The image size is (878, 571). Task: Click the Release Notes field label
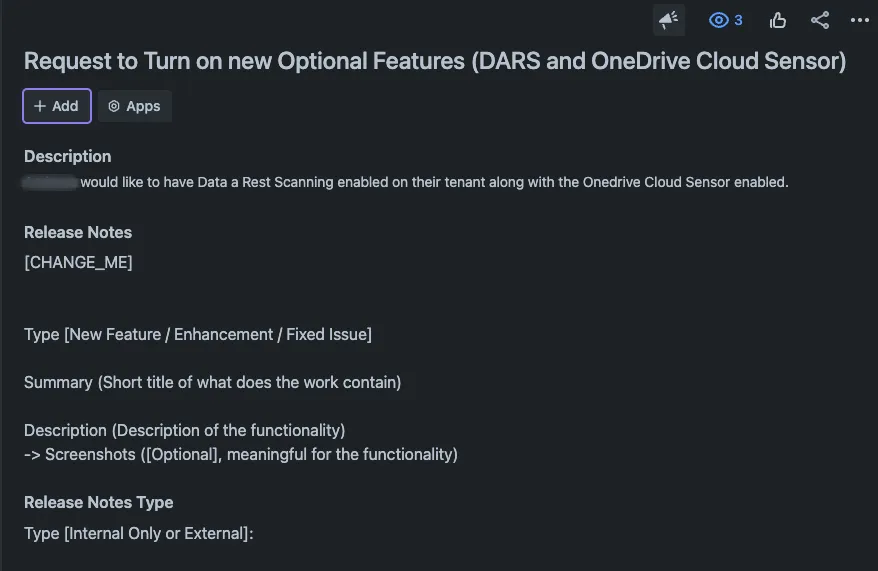point(78,232)
